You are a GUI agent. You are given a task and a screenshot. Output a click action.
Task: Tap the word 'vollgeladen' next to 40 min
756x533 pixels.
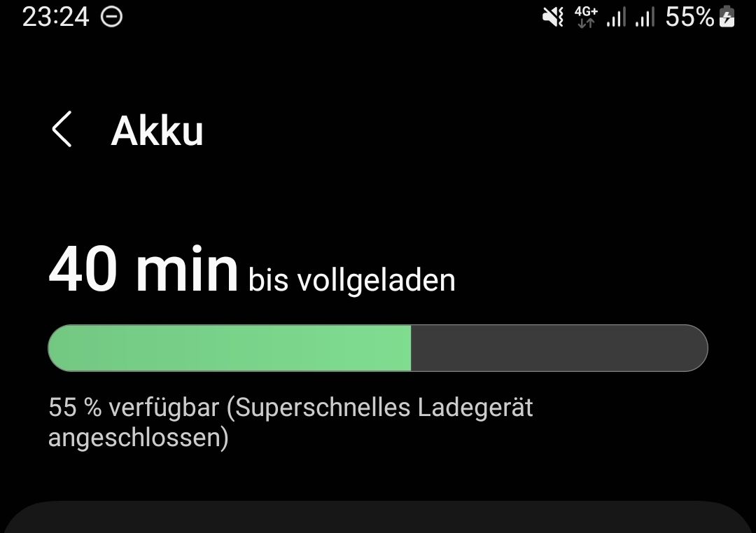pos(376,281)
